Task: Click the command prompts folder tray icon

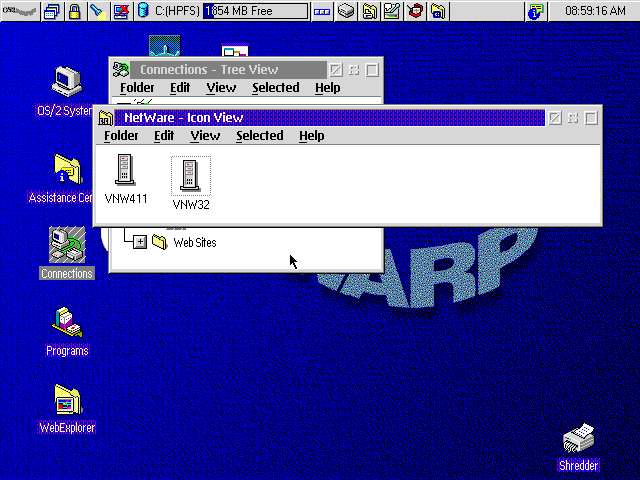Action: pyautogui.click(x=438, y=11)
